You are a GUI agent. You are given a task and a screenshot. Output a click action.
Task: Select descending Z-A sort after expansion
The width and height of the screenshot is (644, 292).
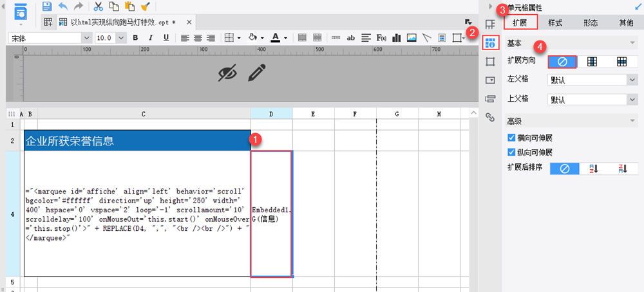click(x=623, y=169)
